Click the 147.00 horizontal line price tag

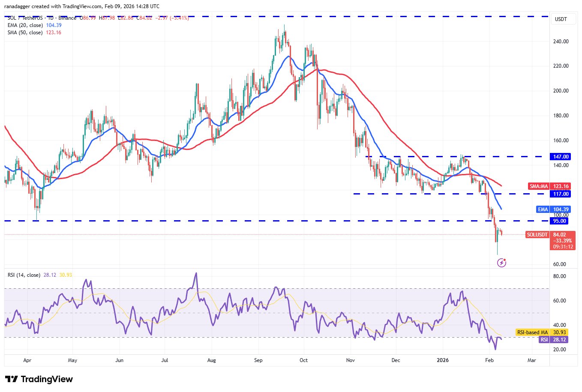point(561,157)
